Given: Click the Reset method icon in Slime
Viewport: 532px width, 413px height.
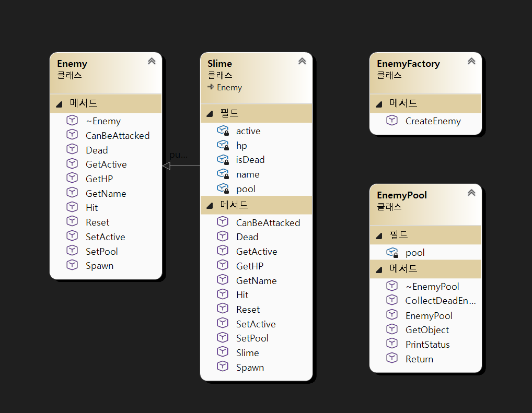Looking at the screenshot, I should (223, 309).
